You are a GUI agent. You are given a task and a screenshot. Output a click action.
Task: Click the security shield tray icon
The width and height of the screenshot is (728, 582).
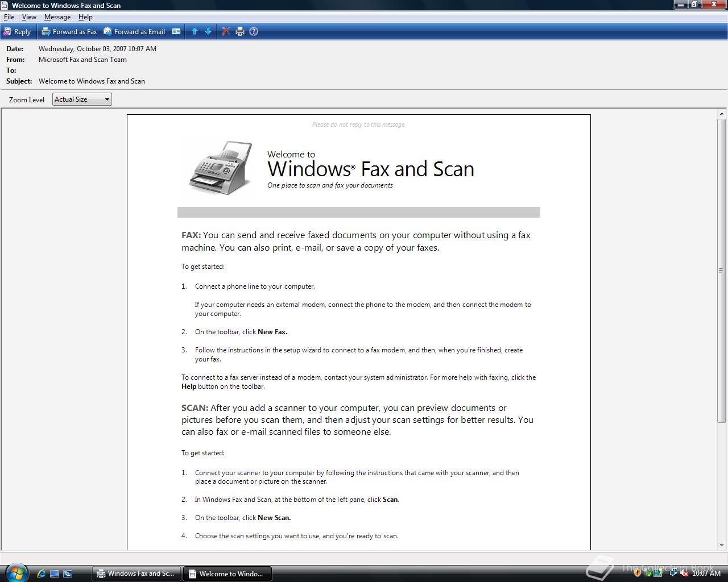click(638, 573)
